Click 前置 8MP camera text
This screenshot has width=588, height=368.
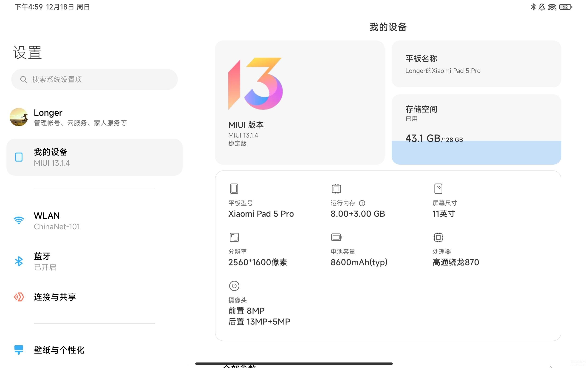pyautogui.click(x=246, y=310)
